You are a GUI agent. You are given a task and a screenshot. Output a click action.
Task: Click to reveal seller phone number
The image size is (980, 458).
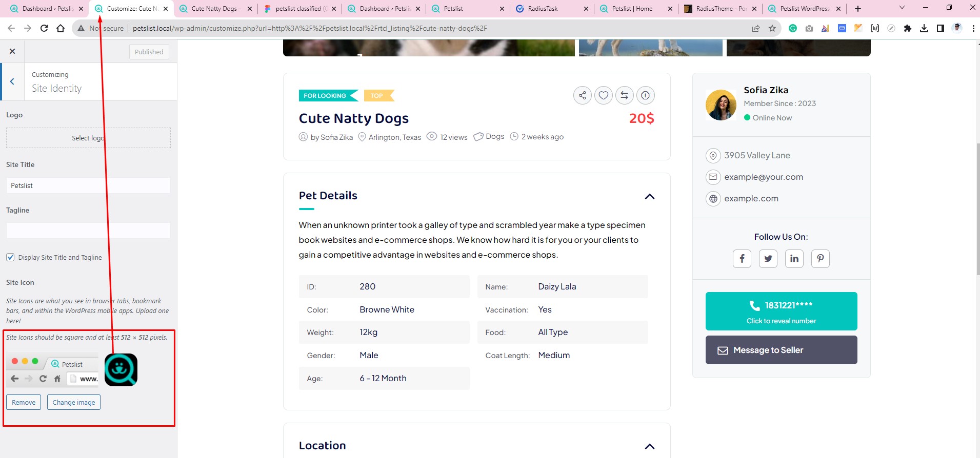click(x=782, y=311)
